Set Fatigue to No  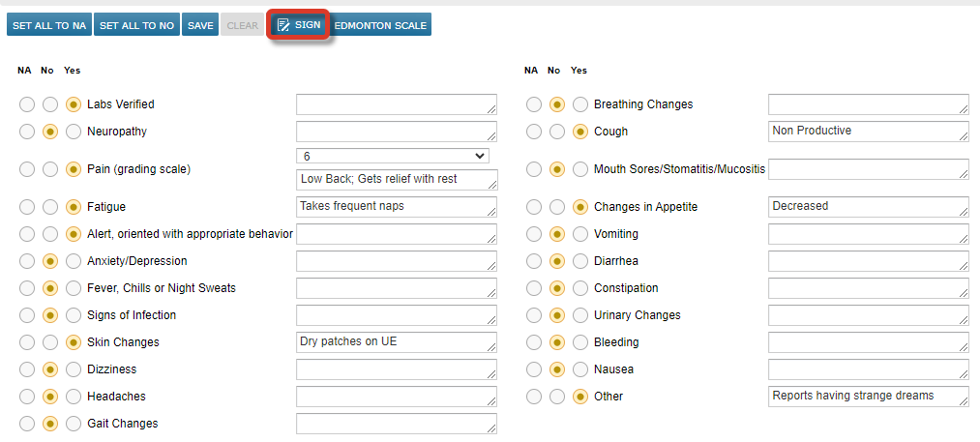point(50,207)
